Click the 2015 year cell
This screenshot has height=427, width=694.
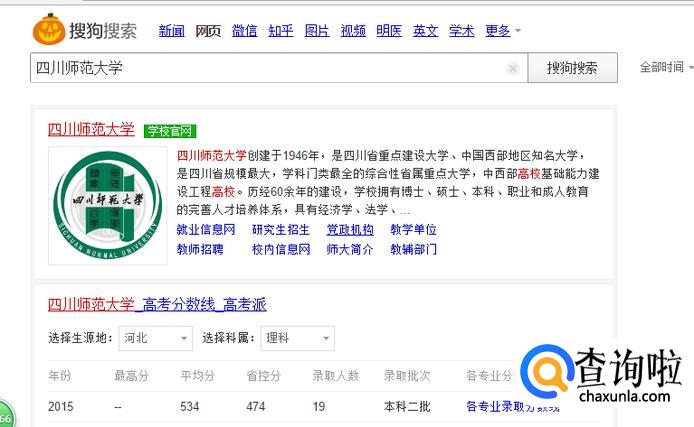click(61, 407)
